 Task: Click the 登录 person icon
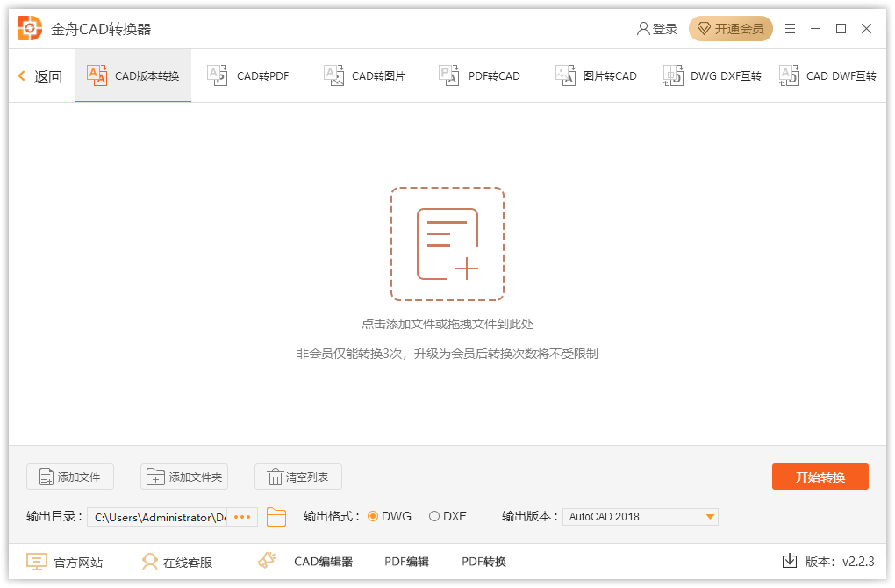[x=642, y=28]
